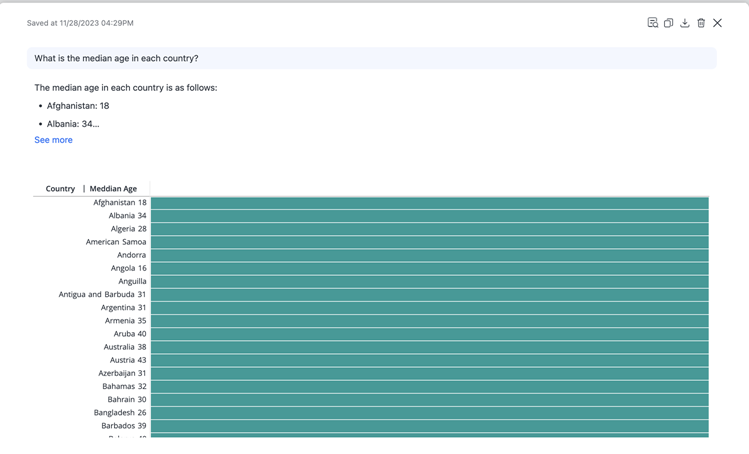749x454 pixels.
Task: Click the Meddian Age column header
Action: (x=113, y=188)
